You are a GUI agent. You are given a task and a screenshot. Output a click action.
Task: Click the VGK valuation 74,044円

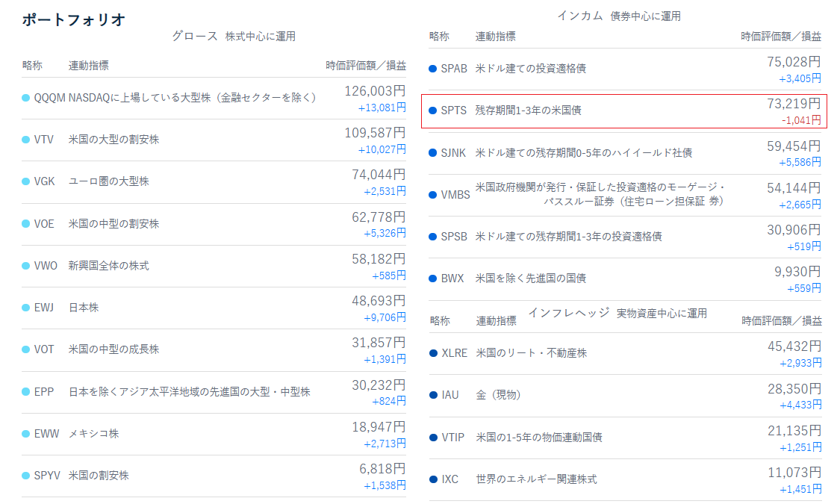point(379,175)
